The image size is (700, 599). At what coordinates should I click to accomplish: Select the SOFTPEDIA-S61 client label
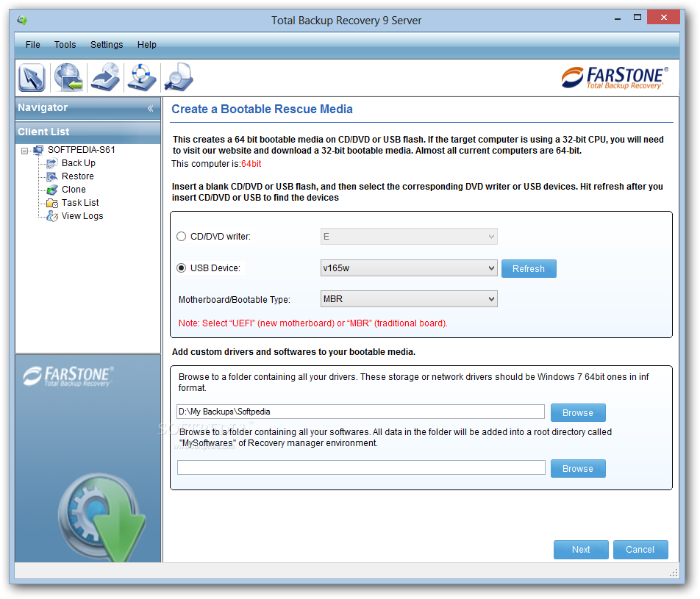[82, 150]
